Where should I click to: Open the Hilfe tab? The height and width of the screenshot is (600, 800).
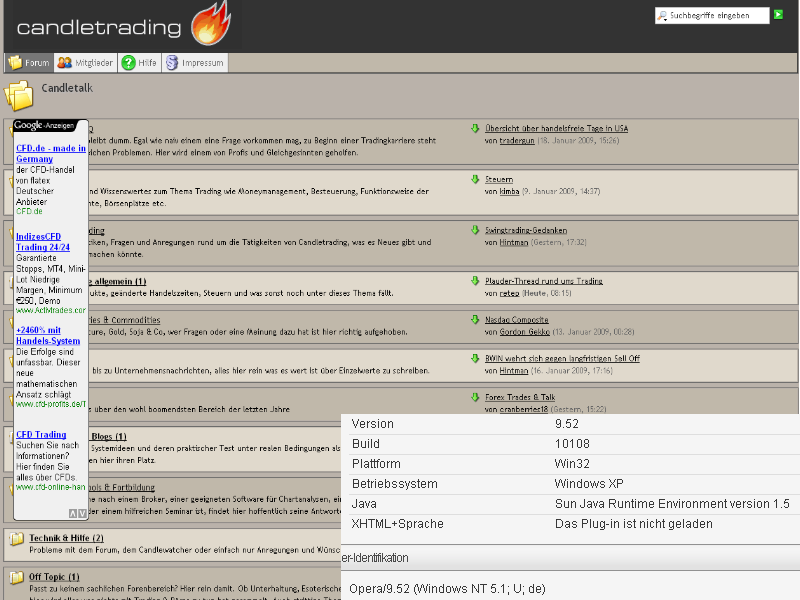pyautogui.click(x=139, y=63)
